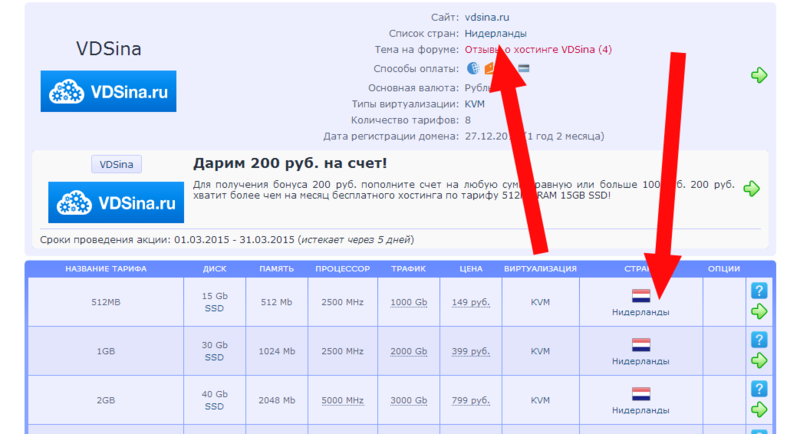Sort by ПАМЯТЬ column header
800x434 pixels.
277,269
